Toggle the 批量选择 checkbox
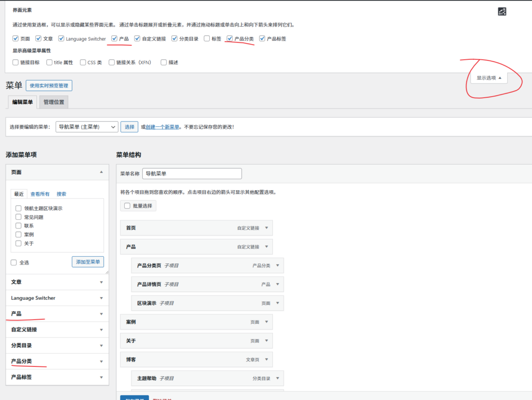Viewport: 532px width, 400px height. 126,205
